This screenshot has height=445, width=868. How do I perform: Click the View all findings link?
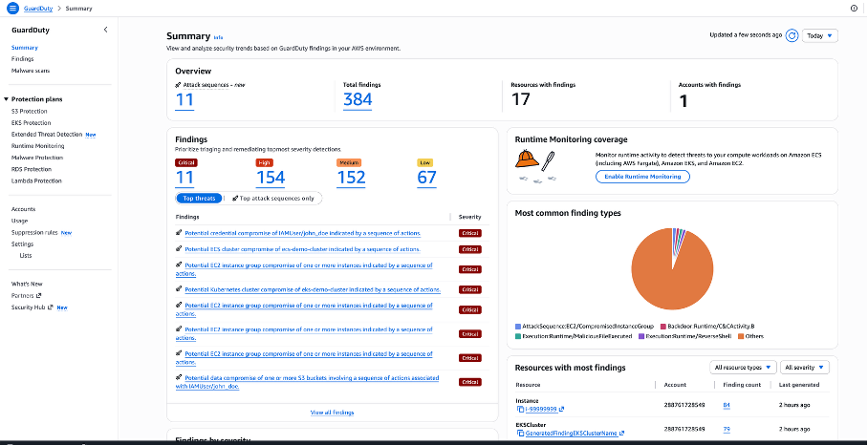(332, 413)
